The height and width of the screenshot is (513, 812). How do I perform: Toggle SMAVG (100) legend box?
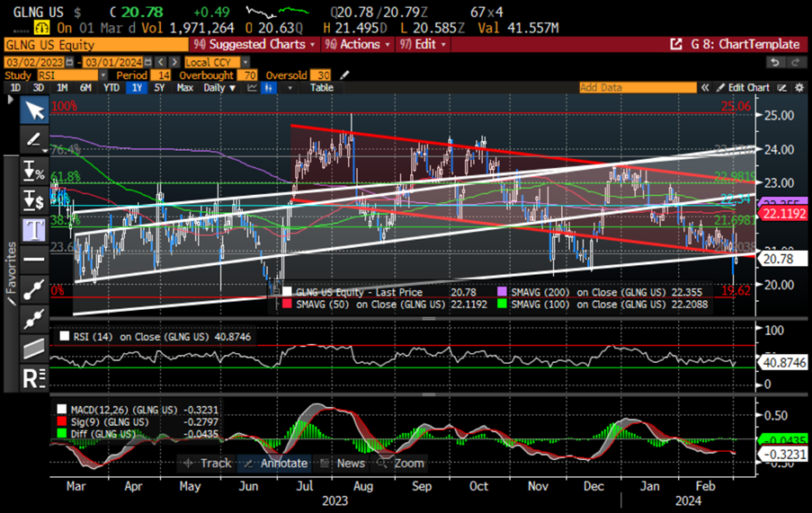pyautogui.click(x=502, y=304)
